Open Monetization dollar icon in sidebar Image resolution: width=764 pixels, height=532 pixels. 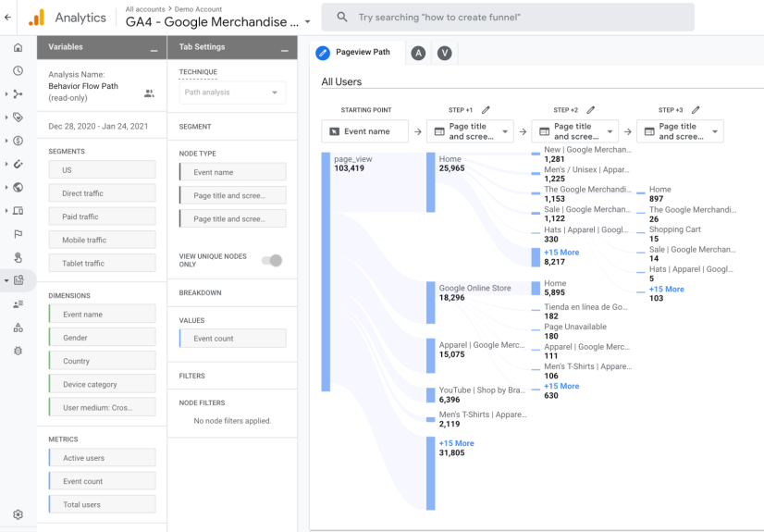(18, 141)
